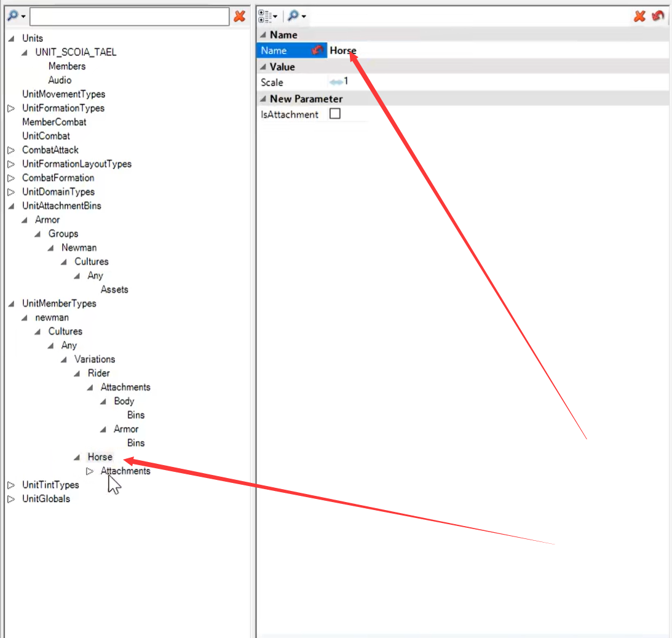Select Attachments under the Rider node

(125, 387)
